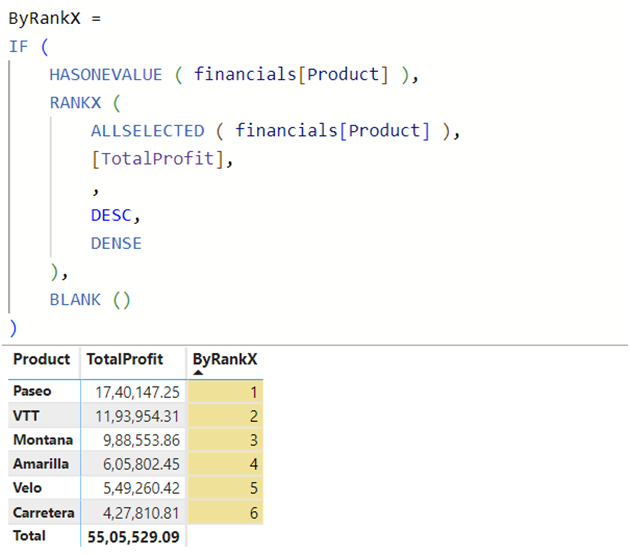The image size is (630, 555).
Task: Click the [TotalProfit] measure reference
Action: coord(158,159)
